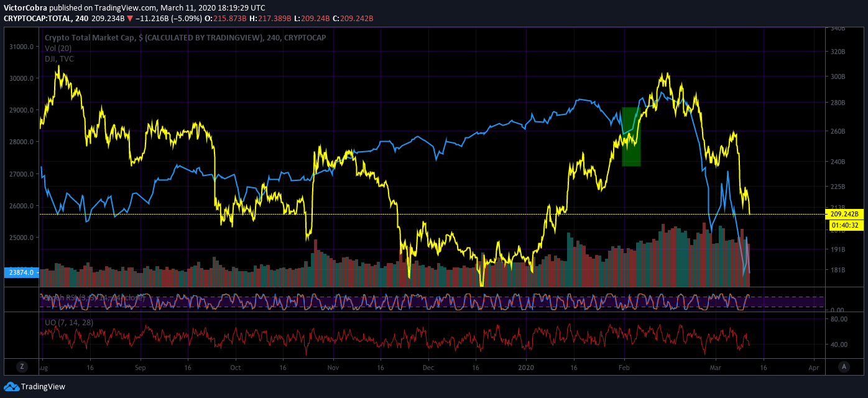Image resolution: width=868 pixels, height=398 pixels.
Task: Click the 26000.0 left axis label
Action: pos(21,206)
